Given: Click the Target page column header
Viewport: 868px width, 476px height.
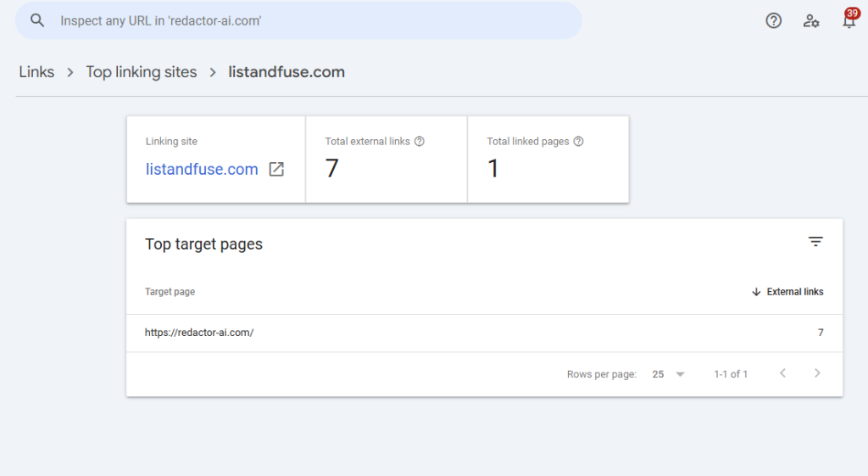Looking at the screenshot, I should click(170, 292).
